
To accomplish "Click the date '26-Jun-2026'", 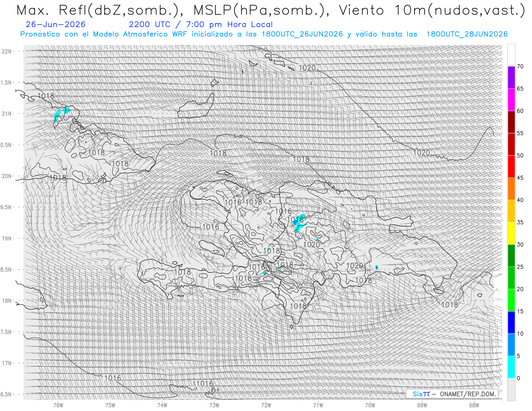I will pyautogui.click(x=56, y=25).
